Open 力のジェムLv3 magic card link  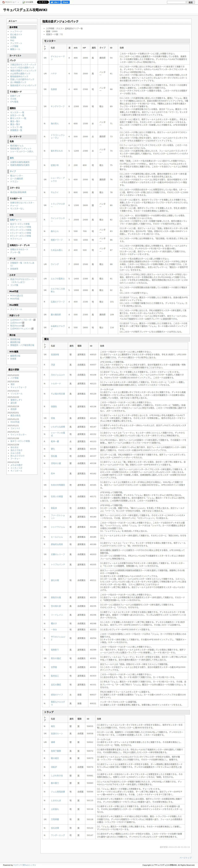pos(58,375)
